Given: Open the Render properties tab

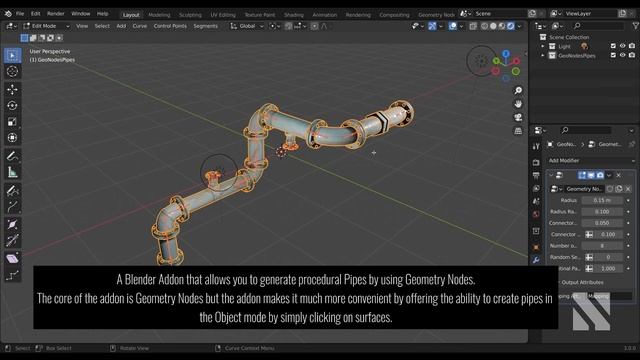Looking at the screenshot, I should tap(536, 162).
